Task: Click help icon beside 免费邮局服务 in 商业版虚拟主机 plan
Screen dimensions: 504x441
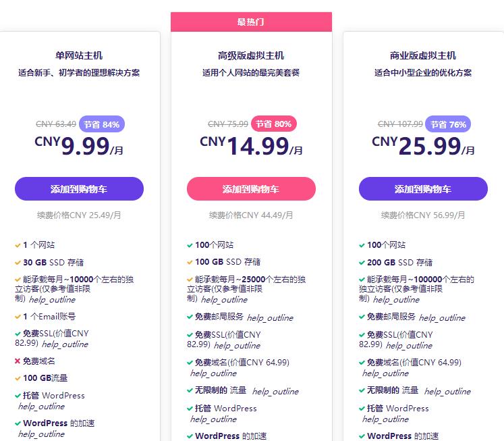Action: point(442,317)
